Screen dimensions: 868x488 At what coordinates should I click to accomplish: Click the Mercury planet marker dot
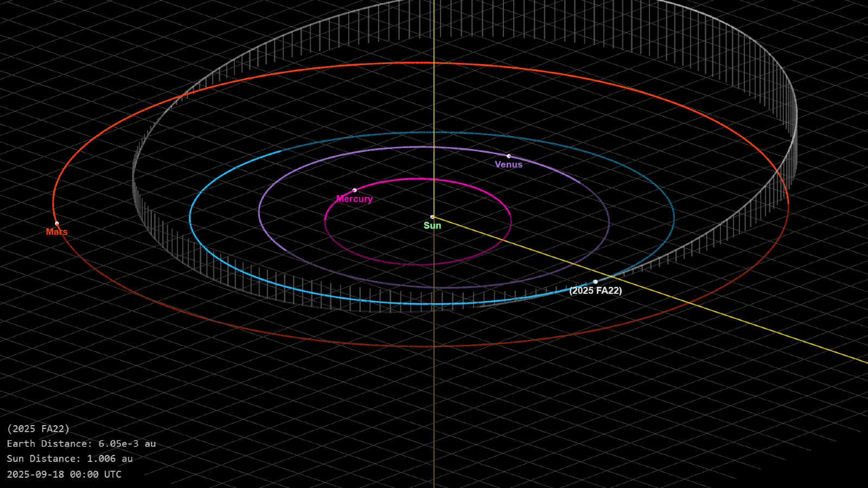pos(355,190)
